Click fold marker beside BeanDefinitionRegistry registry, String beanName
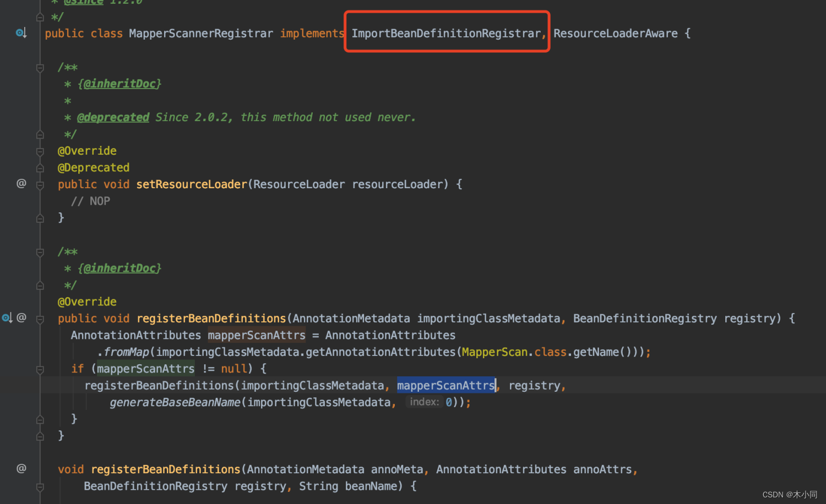 pyautogui.click(x=40, y=487)
